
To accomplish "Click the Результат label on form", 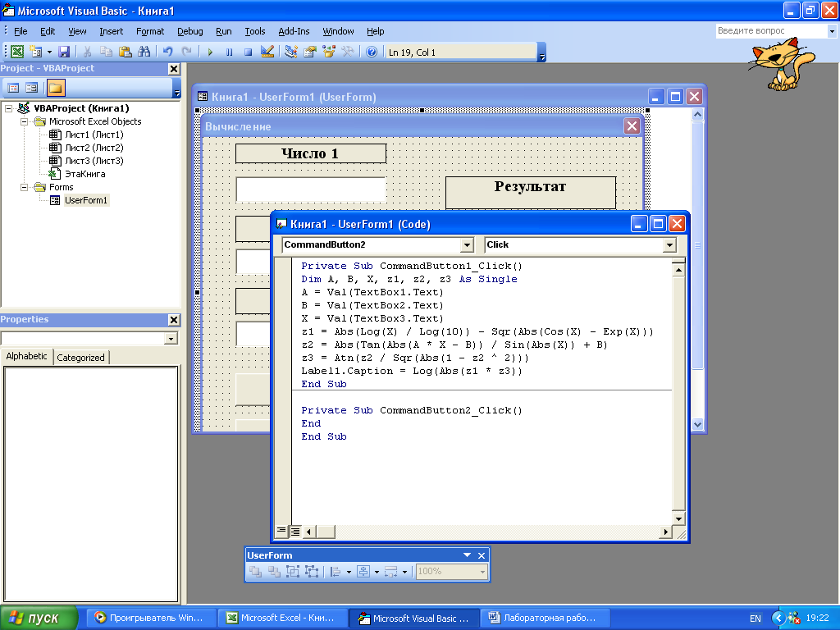I will (x=531, y=192).
